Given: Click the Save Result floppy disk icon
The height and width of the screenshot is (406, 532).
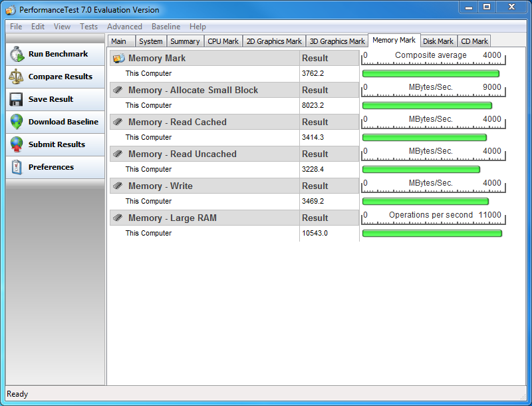Looking at the screenshot, I should click(x=17, y=100).
